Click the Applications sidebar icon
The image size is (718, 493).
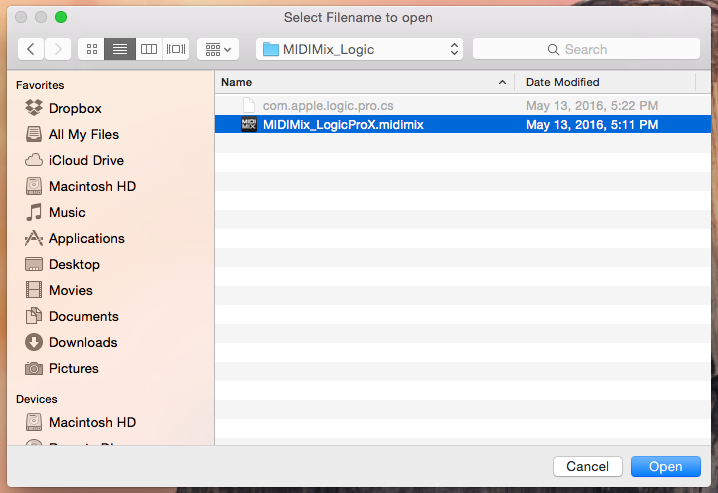click(34, 238)
